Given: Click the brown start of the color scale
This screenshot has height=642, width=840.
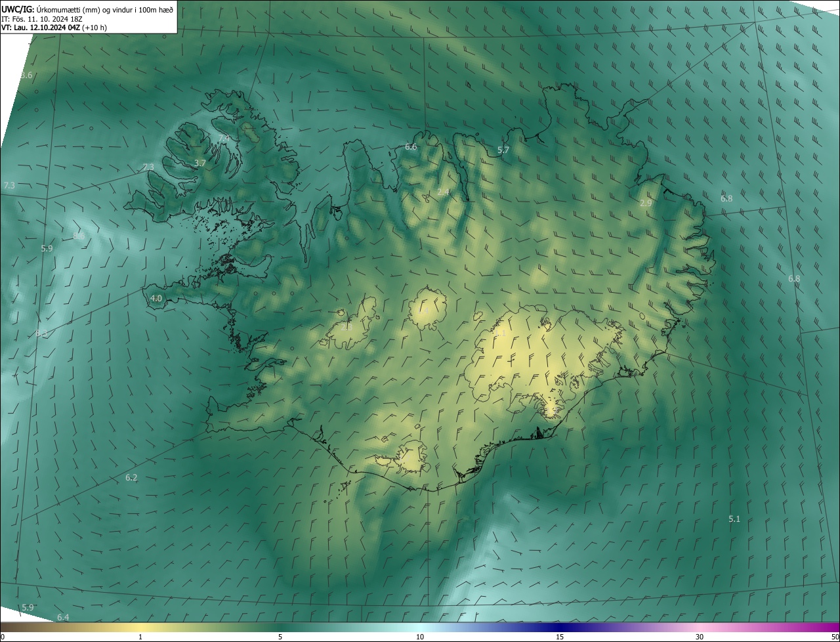Looking at the screenshot, I should point(13,627).
